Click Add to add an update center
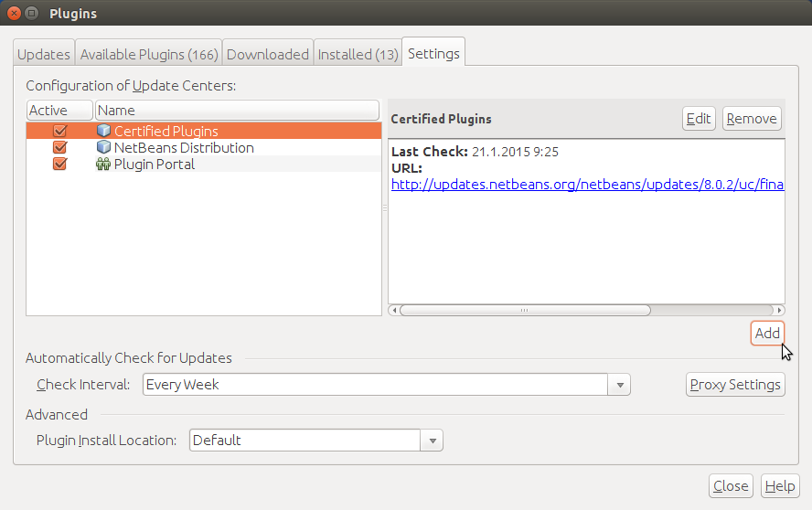 pyautogui.click(x=767, y=333)
